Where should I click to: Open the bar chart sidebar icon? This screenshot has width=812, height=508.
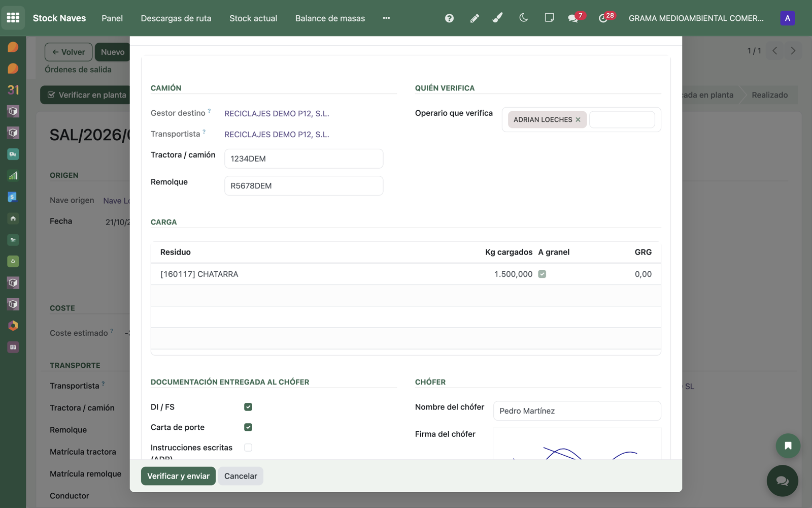[x=13, y=176]
